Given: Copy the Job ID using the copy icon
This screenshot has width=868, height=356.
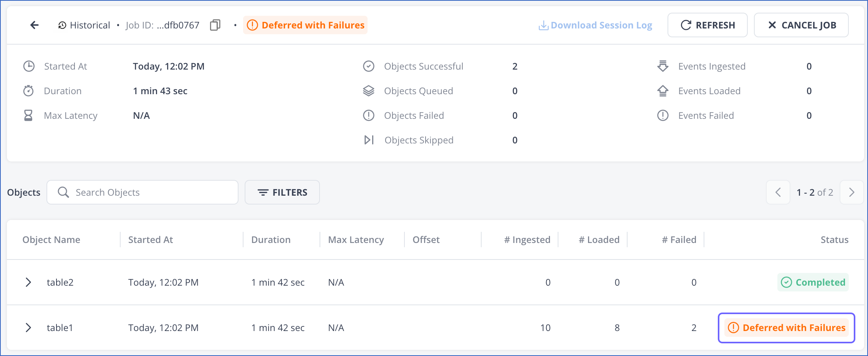Looking at the screenshot, I should [215, 25].
